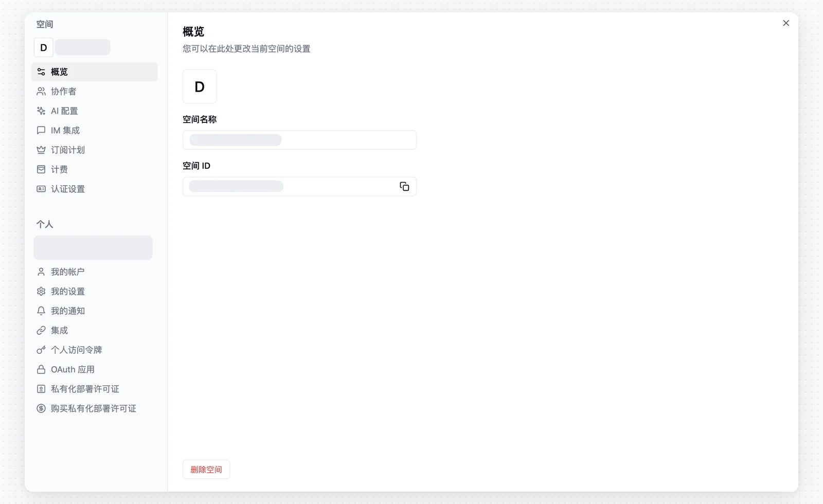Screen dimensions: 823x504
Task: Click the small D workspace avatar in sidebar
Action: point(44,47)
